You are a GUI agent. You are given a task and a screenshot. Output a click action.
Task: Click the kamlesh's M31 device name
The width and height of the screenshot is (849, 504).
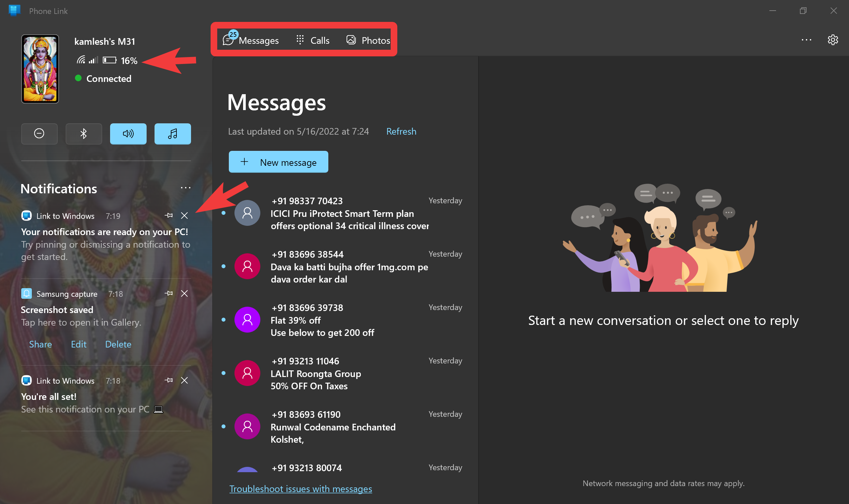pyautogui.click(x=104, y=41)
